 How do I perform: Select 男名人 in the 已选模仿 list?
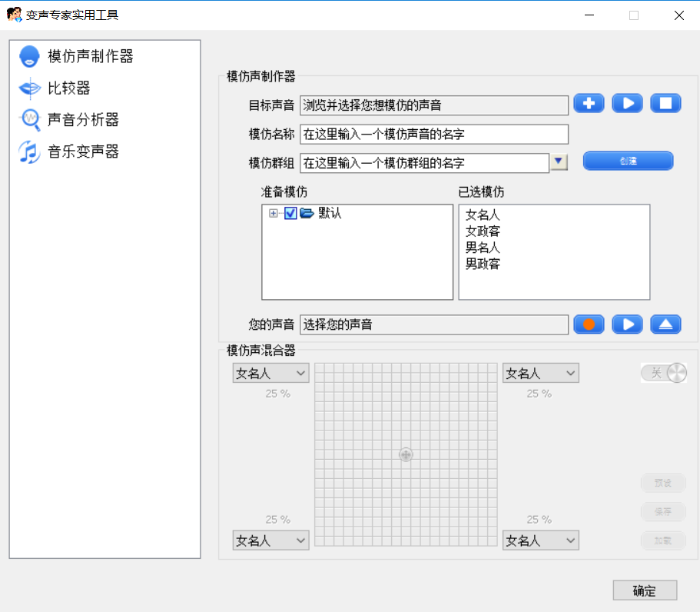483,248
